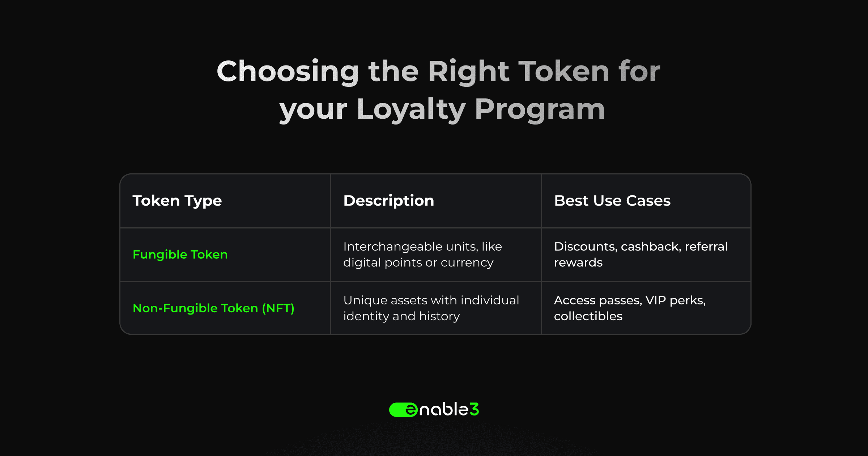Select the Fungible Token label

pyautogui.click(x=180, y=254)
